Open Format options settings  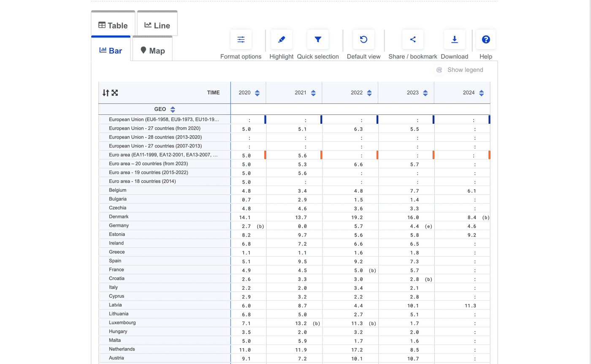pyautogui.click(x=241, y=40)
